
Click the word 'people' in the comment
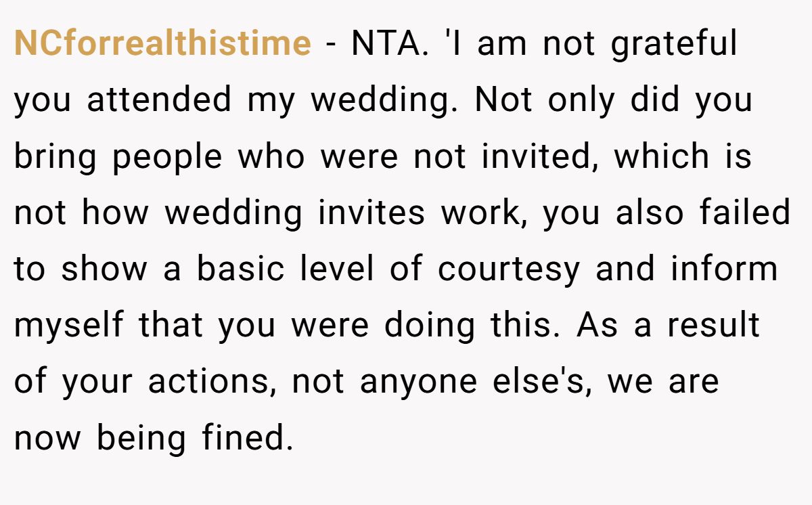tap(167, 157)
